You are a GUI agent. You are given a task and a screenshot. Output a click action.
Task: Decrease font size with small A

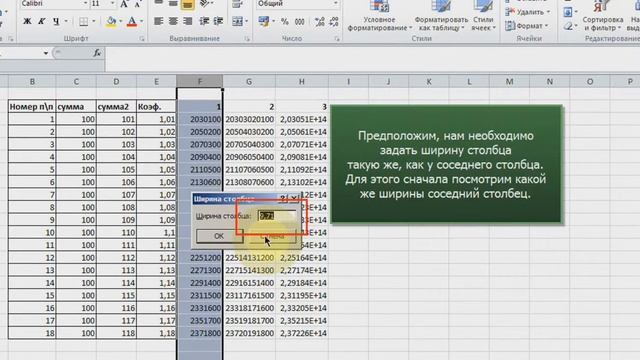[x=138, y=4]
